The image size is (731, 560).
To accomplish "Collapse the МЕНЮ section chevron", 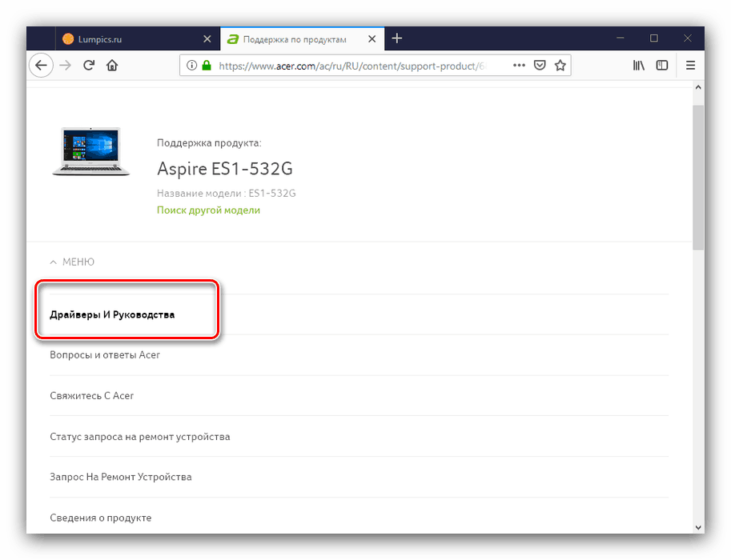I will (x=53, y=262).
